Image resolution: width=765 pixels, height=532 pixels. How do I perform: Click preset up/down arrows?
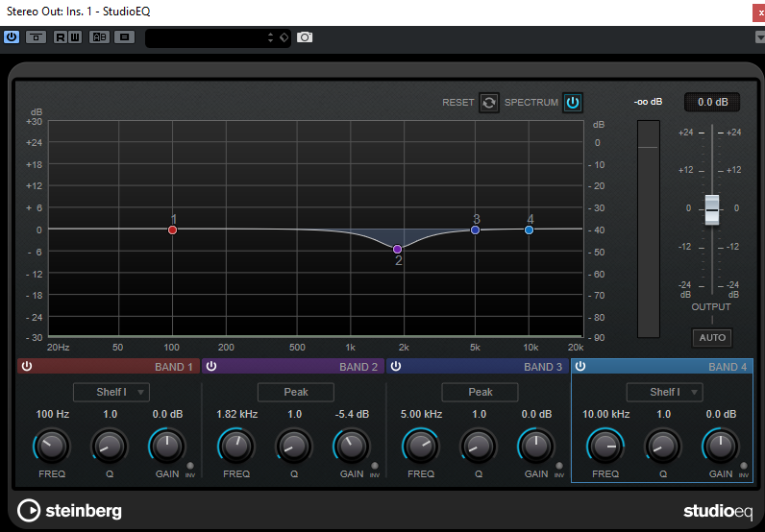pyautogui.click(x=271, y=37)
